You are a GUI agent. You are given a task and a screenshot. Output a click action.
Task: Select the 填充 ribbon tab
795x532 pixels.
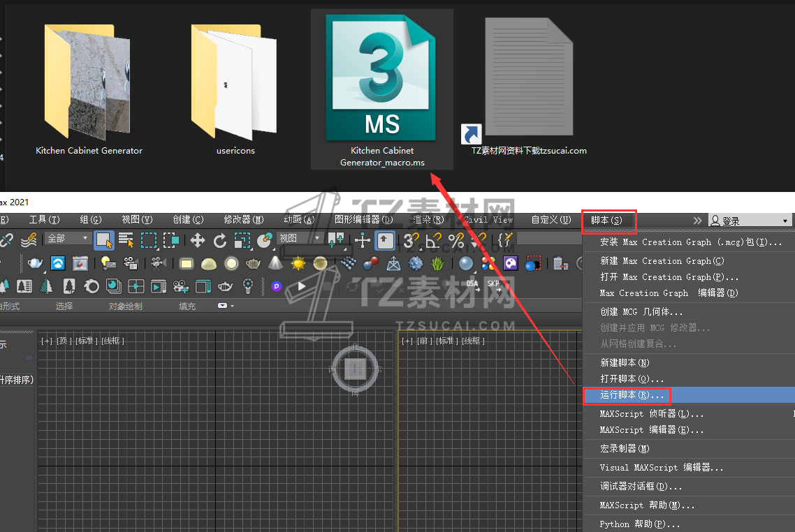187,306
